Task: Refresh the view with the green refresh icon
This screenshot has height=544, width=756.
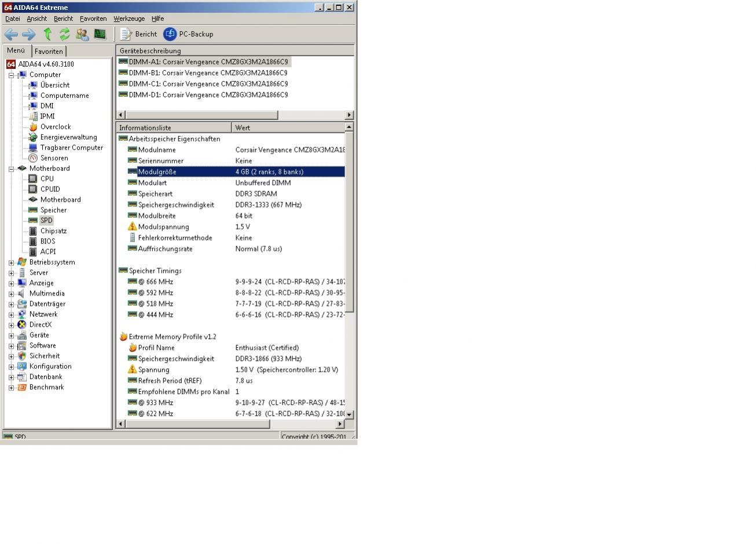Action: [64, 34]
